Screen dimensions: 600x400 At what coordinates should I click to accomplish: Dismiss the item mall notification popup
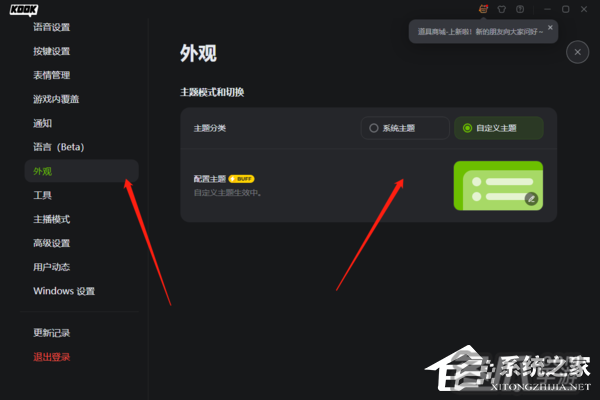click(550, 27)
